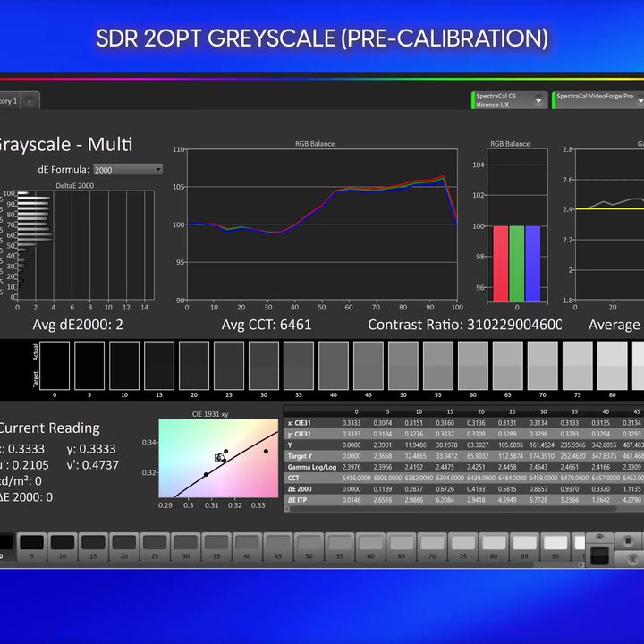Viewport: 644px width, 644px height.
Task: Click the double-chevron back icon button
Action: point(631,558)
